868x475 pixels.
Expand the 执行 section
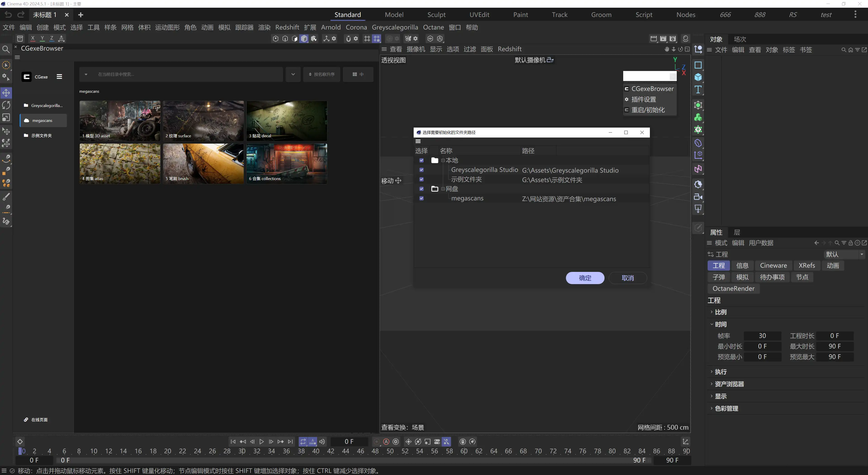(x=711, y=371)
